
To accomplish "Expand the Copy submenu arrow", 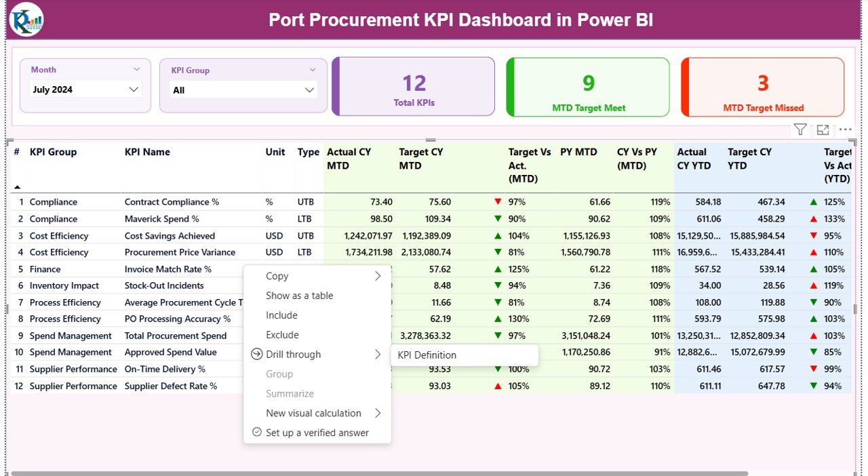I will 378,276.
